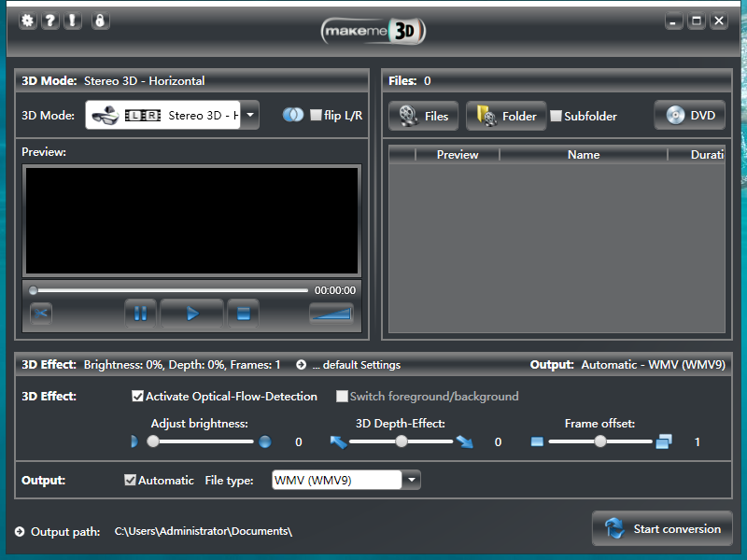
Task: Open settings via the gear icon
Action: pos(28,21)
